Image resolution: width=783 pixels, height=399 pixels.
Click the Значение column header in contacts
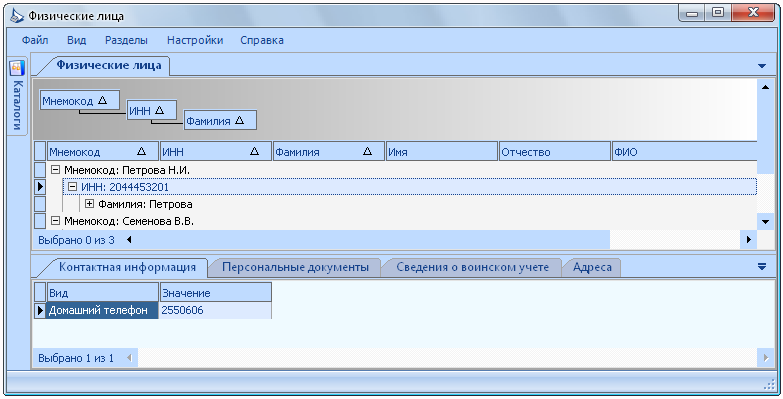click(x=216, y=292)
